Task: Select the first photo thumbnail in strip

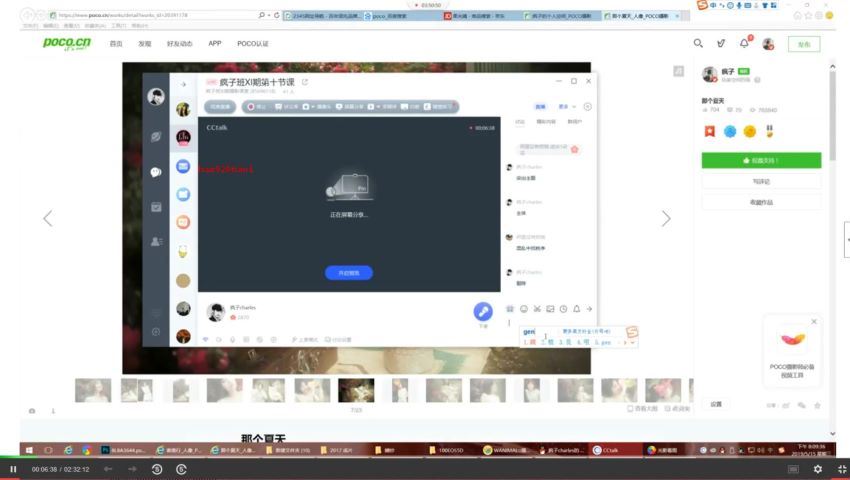Action: coord(93,391)
